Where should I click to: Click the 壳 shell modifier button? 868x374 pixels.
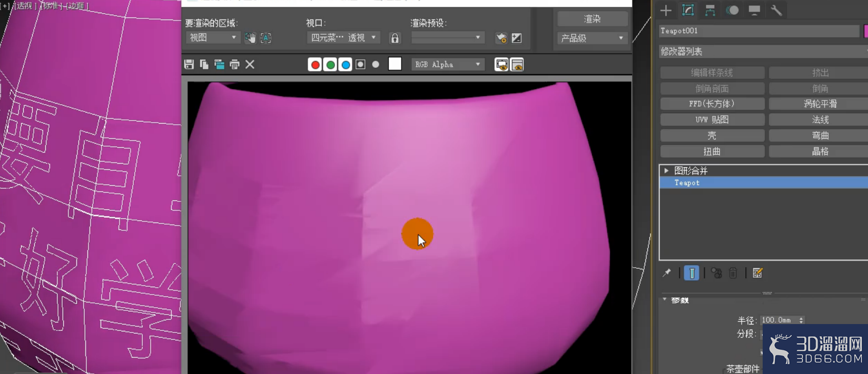tap(712, 135)
